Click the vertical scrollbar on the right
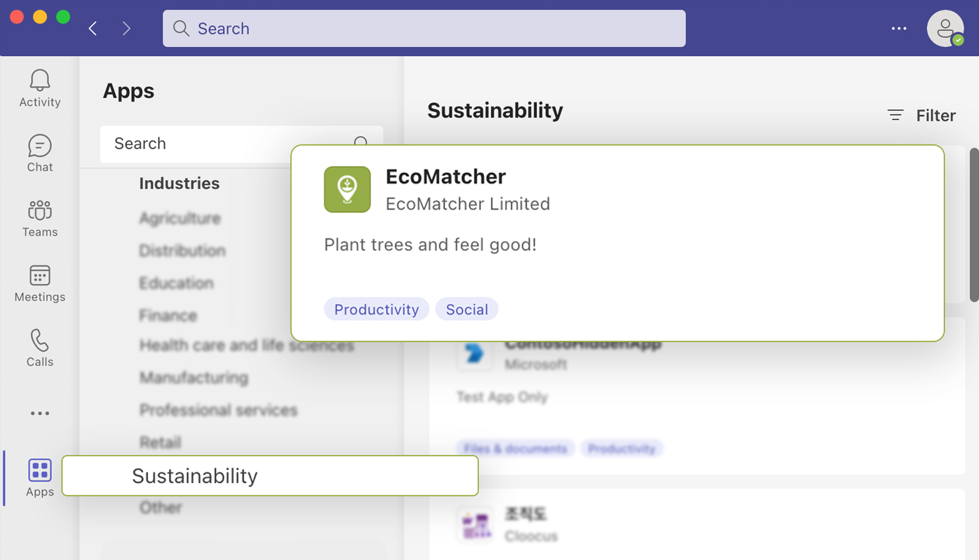The image size is (979, 560). click(x=974, y=224)
